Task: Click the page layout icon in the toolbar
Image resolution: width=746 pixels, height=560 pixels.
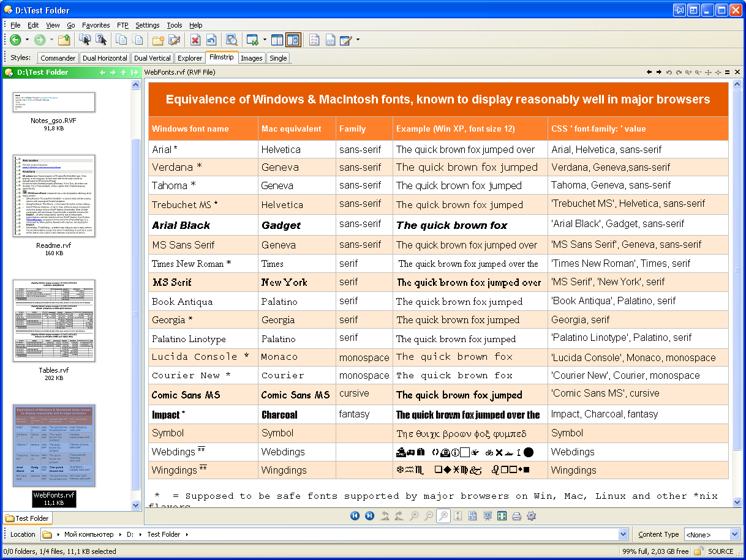Action: [330, 40]
